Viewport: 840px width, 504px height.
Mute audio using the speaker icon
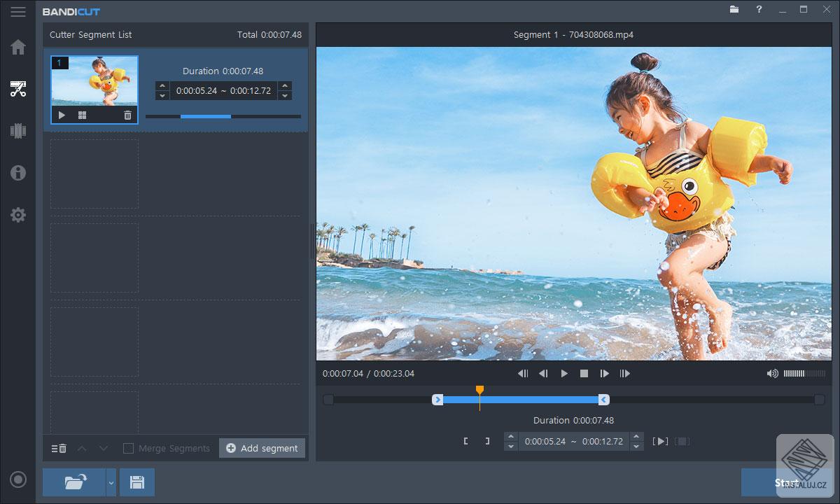(772, 374)
